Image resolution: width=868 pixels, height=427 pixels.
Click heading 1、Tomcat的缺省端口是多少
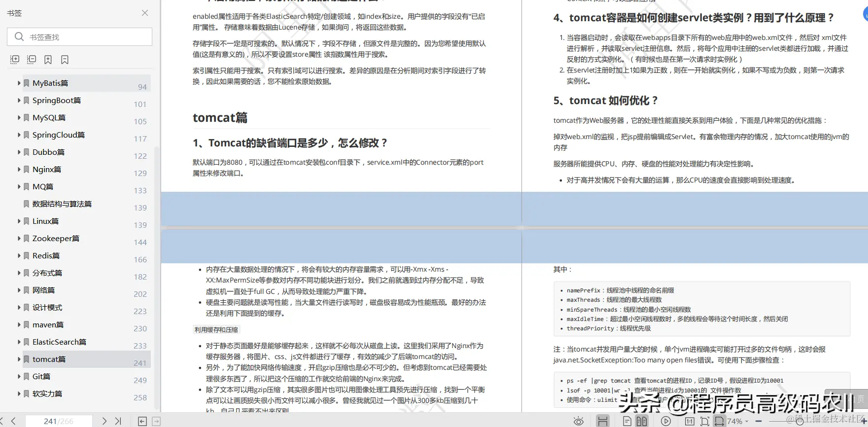click(x=290, y=142)
